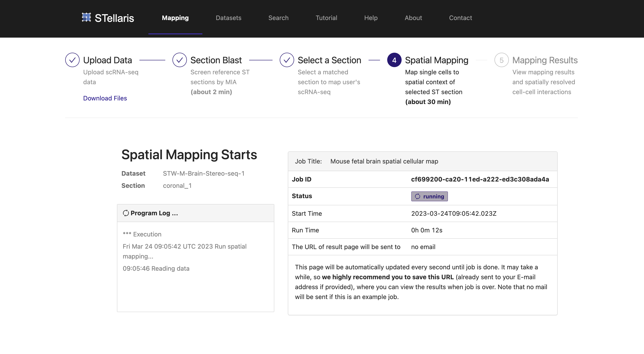This screenshot has height=354, width=644.
Task: Click the Job ID input field
Action: [480, 179]
